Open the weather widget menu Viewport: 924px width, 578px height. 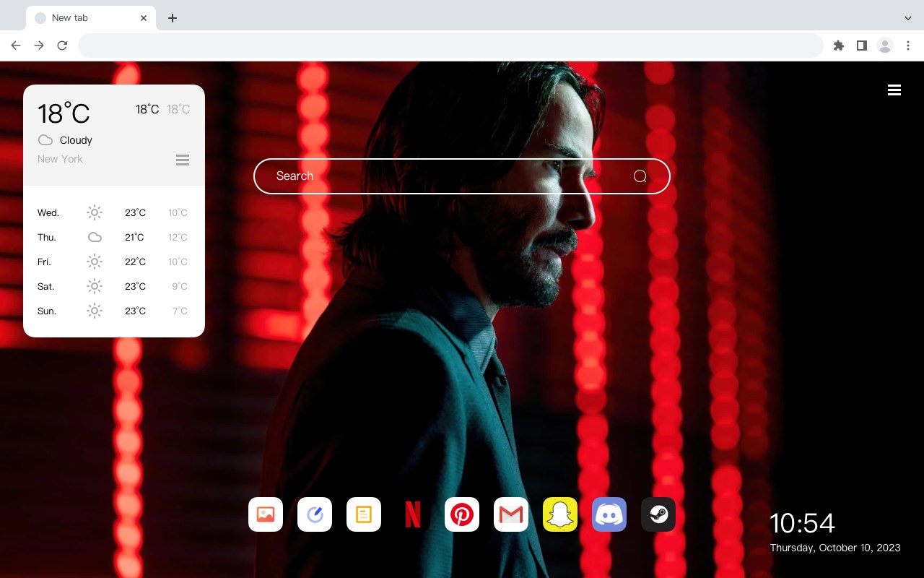click(x=183, y=160)
